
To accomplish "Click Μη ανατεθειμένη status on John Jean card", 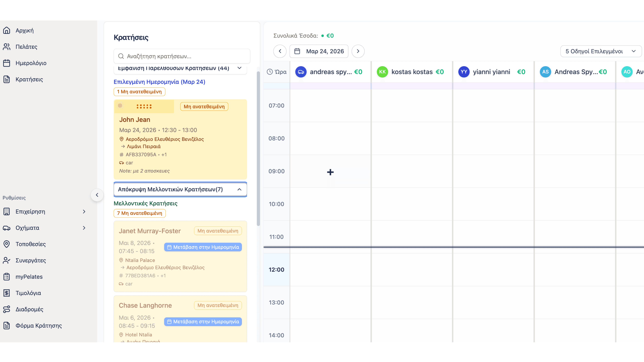I will tap(204, 107).
